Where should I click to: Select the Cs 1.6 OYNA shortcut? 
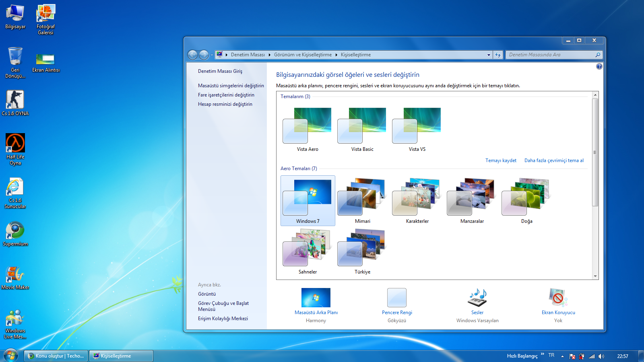tap(15, 103)
